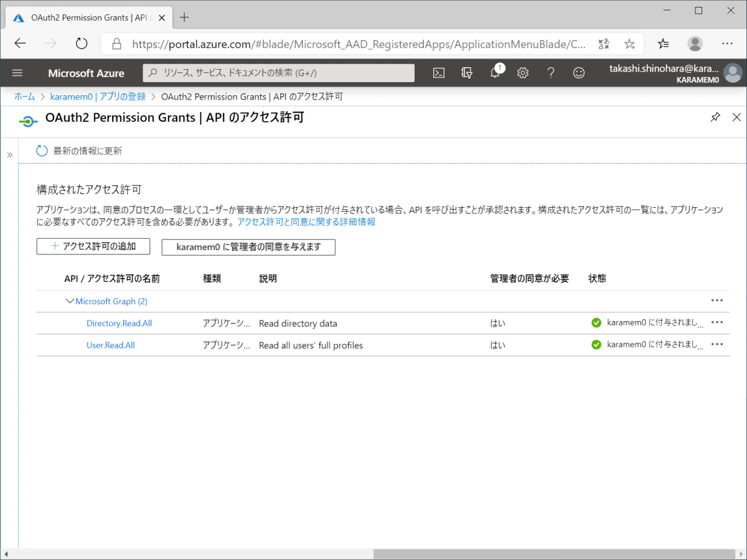Close the API permissions blade
Image resolution: width=747 pixels, height=560 pixels.
(736, 117)
